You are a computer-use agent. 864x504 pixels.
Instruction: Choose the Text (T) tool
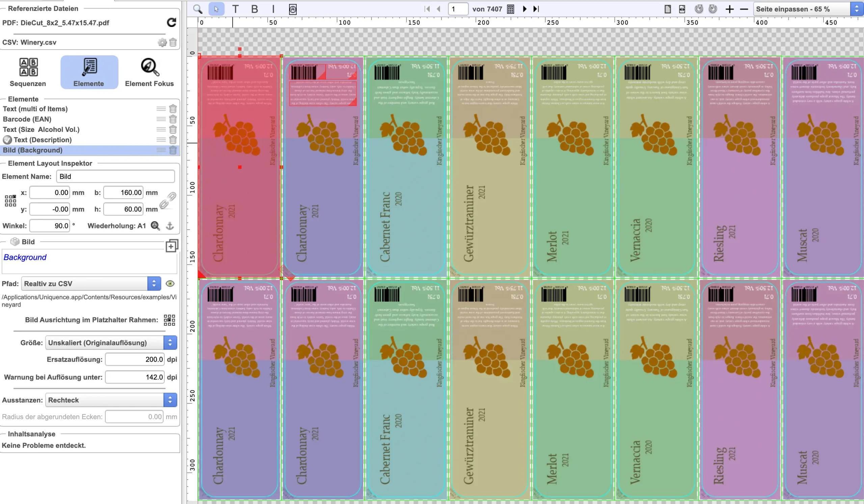coord(235,9)
